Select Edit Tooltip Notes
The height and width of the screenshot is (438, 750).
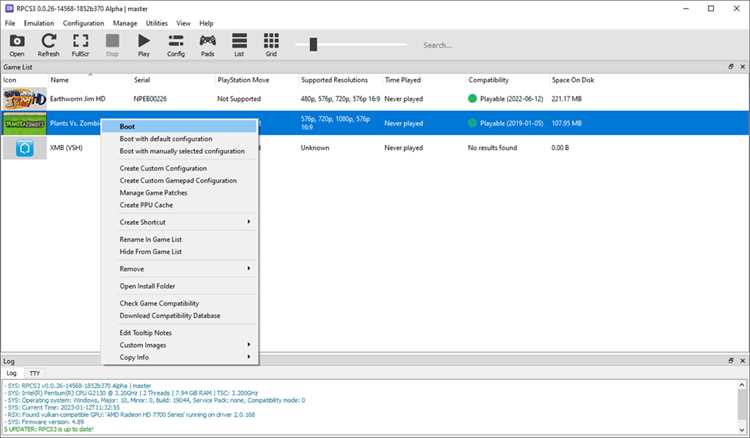click(180, 333)
